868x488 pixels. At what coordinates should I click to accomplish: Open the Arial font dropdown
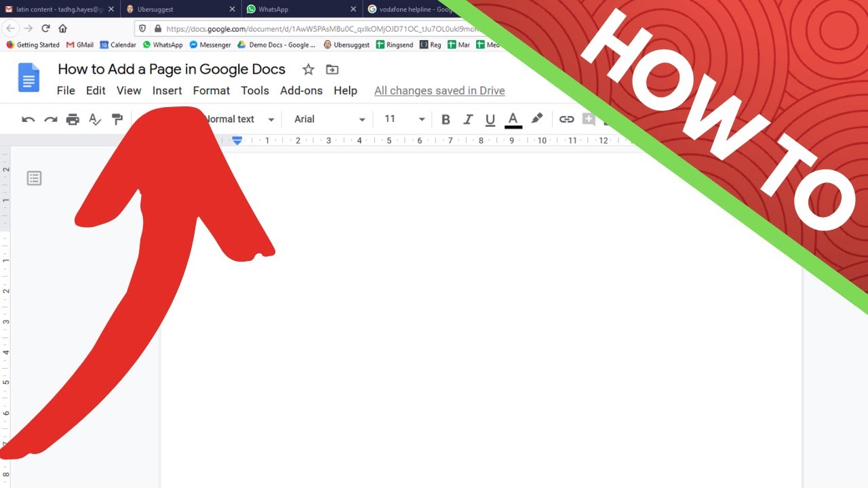click(330, 119)
